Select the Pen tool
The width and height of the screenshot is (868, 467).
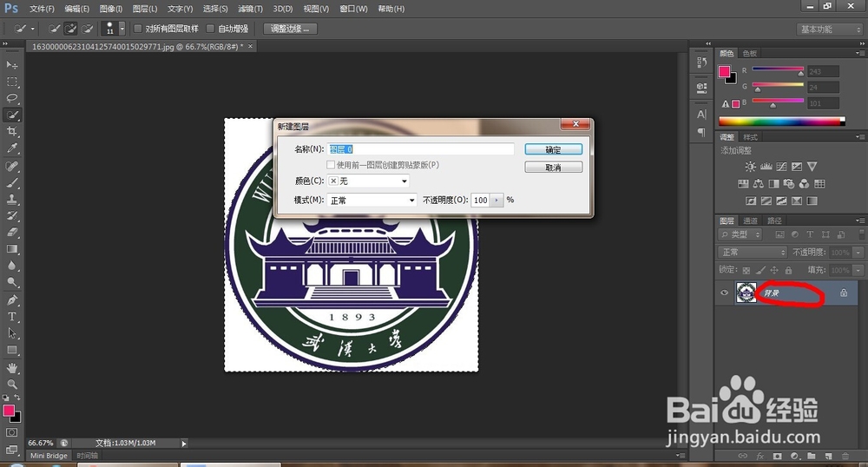11,299
